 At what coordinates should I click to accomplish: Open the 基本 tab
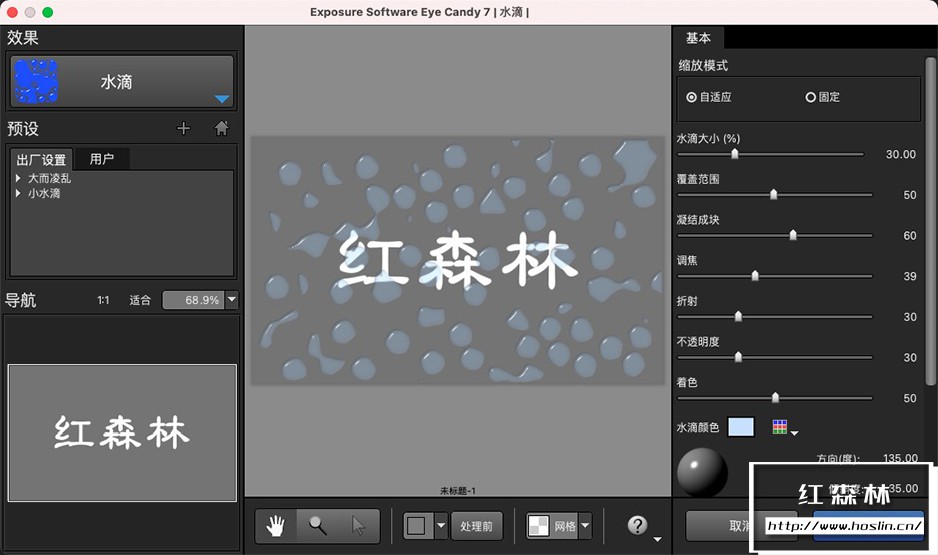coord(698,38)
